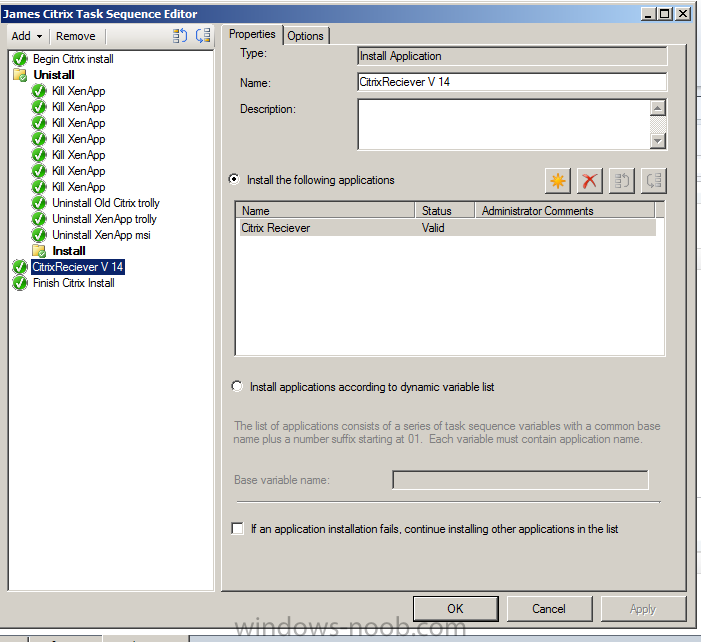The height and width of the screenshot is (642, 701).
Task: Select Install the following applications radio
Action: [x=234, y=179]
